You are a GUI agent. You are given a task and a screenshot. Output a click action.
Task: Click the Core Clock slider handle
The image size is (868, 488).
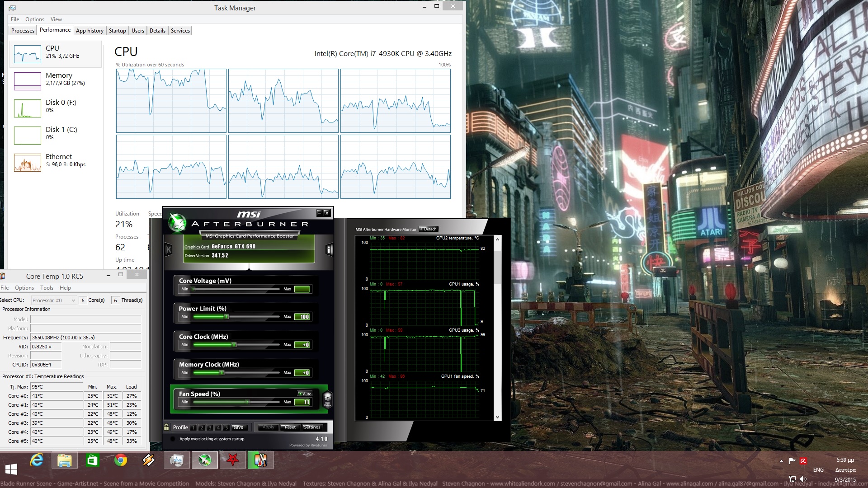[x=234, y=345]
